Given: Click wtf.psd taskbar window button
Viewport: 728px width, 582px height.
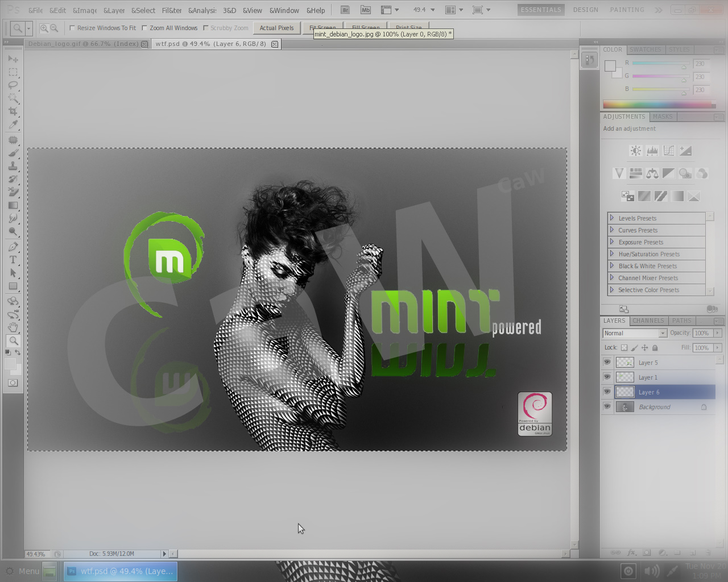Looking at the screenshot, I should coord(120,571).
